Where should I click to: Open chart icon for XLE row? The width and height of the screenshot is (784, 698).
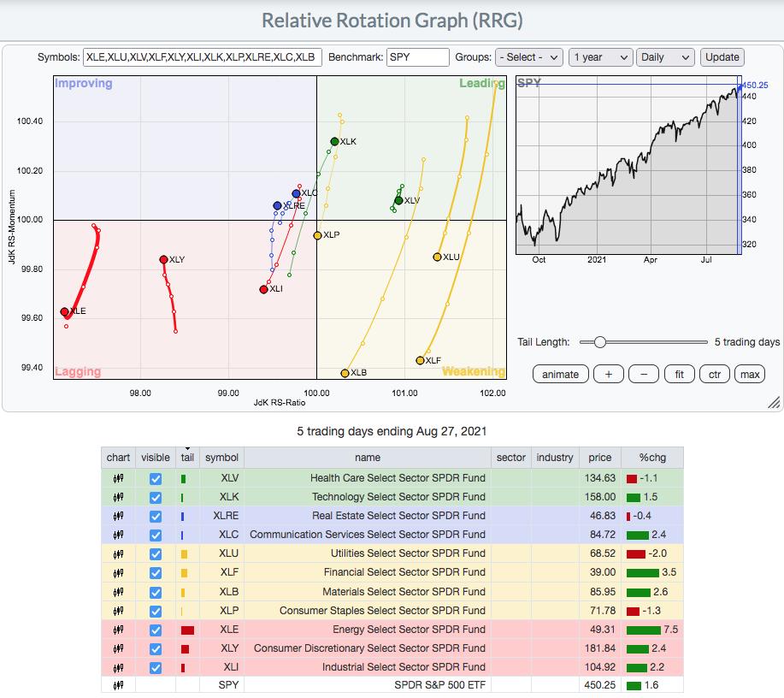(x=118, y=630)
